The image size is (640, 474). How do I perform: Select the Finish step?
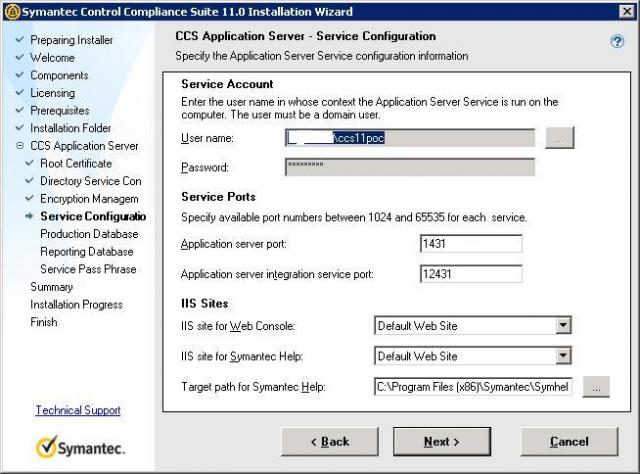pyautogui.click(x=44, y=322)
